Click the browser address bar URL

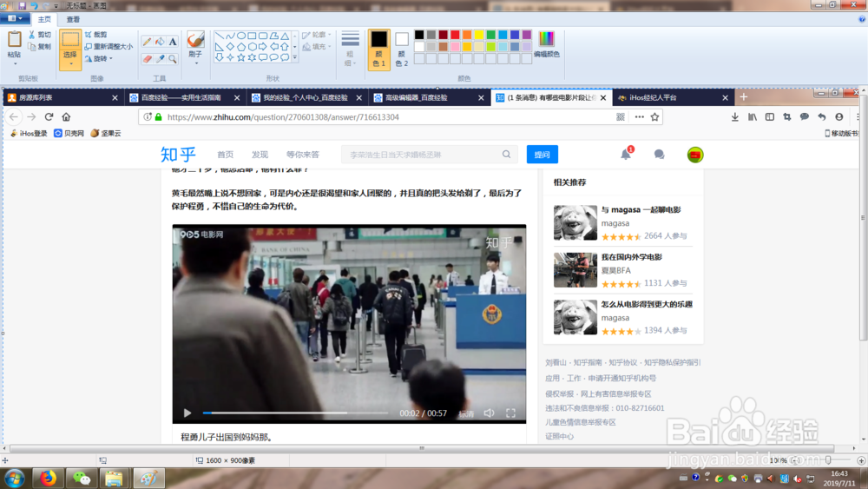click(284, 117)
